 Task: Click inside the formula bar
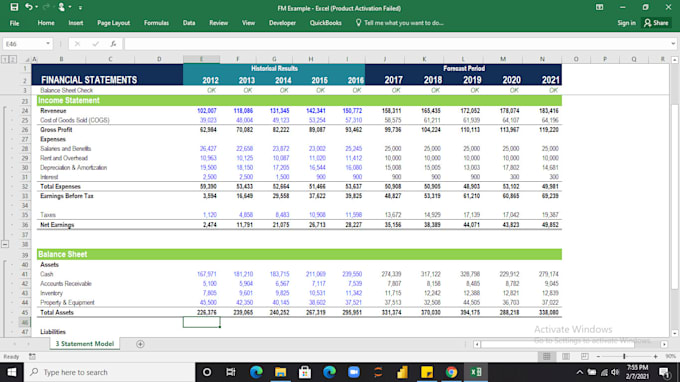pos(397,44)
